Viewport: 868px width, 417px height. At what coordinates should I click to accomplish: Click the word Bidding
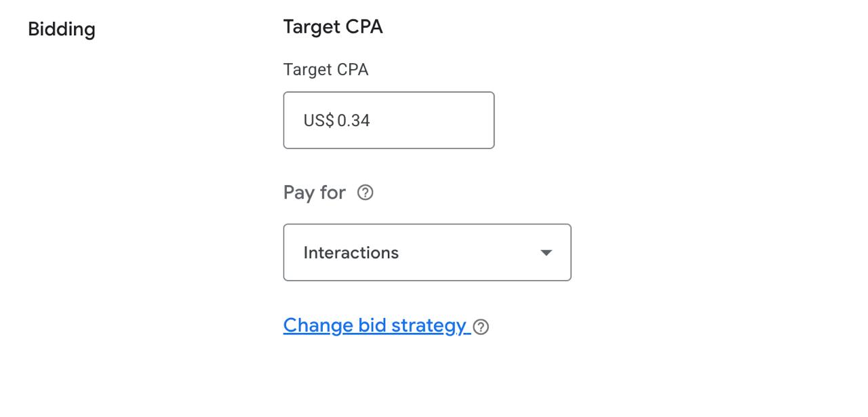point(61,29)
